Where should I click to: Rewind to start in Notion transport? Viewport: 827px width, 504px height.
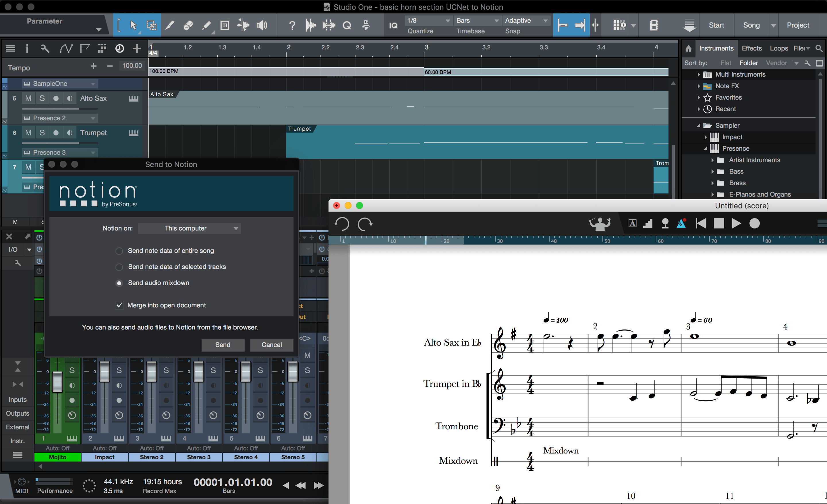pyautogui.click(x=701, y=224)
